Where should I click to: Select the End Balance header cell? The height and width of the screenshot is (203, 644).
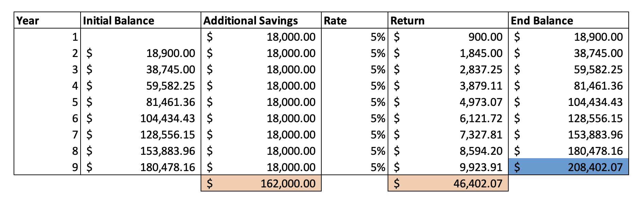click(569, 20)
